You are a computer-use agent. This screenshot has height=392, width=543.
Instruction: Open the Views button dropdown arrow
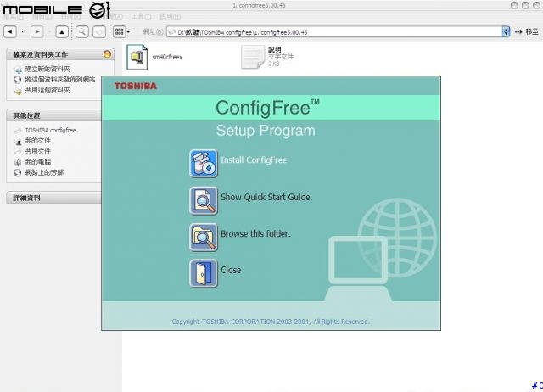coord(128,32)
